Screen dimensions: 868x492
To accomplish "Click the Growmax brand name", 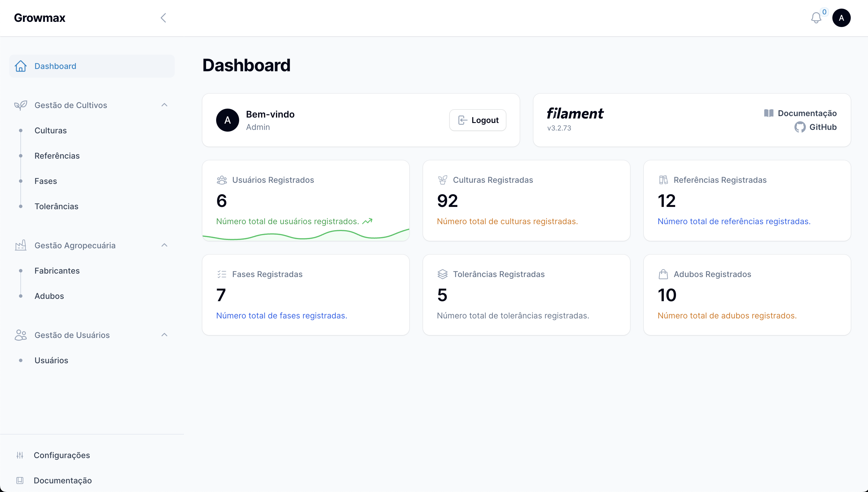I will click(40, 18).
